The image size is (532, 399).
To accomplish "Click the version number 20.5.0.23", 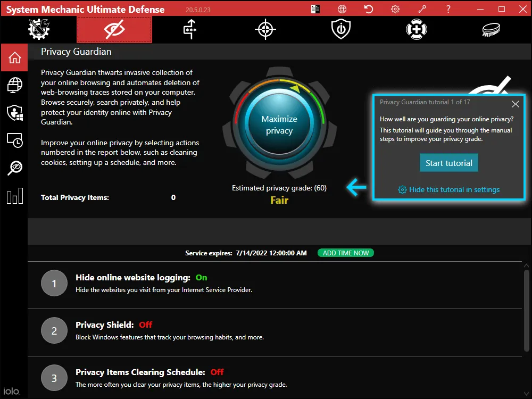I will pyautogui.click(x=198, y=10).
